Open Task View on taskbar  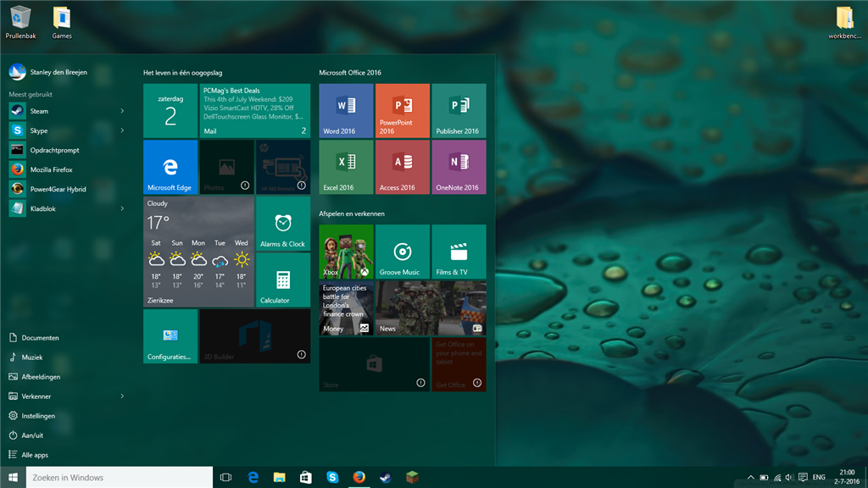[225, 477]
